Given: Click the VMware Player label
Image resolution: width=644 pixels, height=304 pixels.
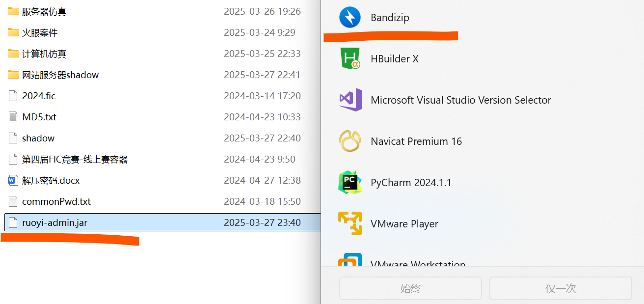Looking at the screenshot, I should [404, 224].
